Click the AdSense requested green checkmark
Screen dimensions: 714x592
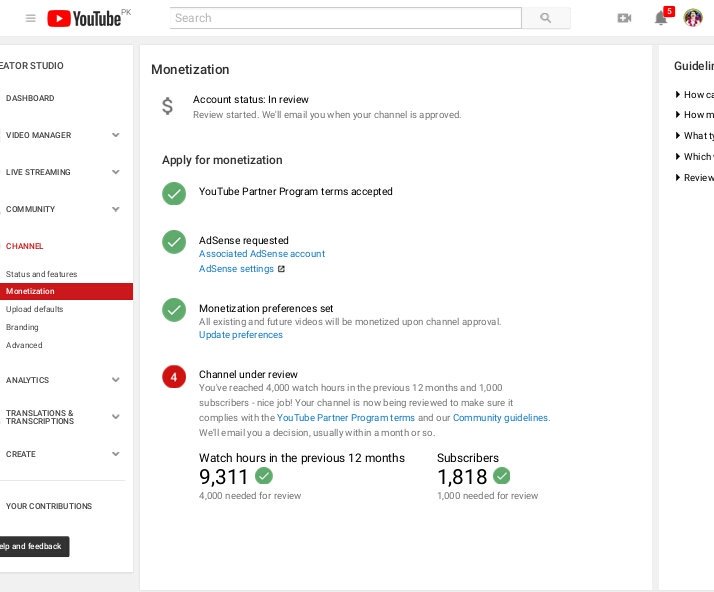pos(174,242)
